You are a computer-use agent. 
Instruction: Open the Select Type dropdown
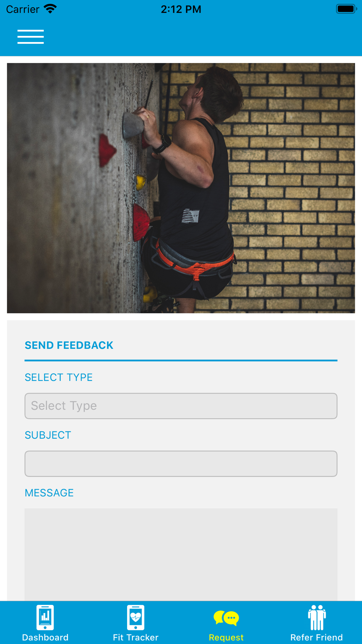pos(181,406)
